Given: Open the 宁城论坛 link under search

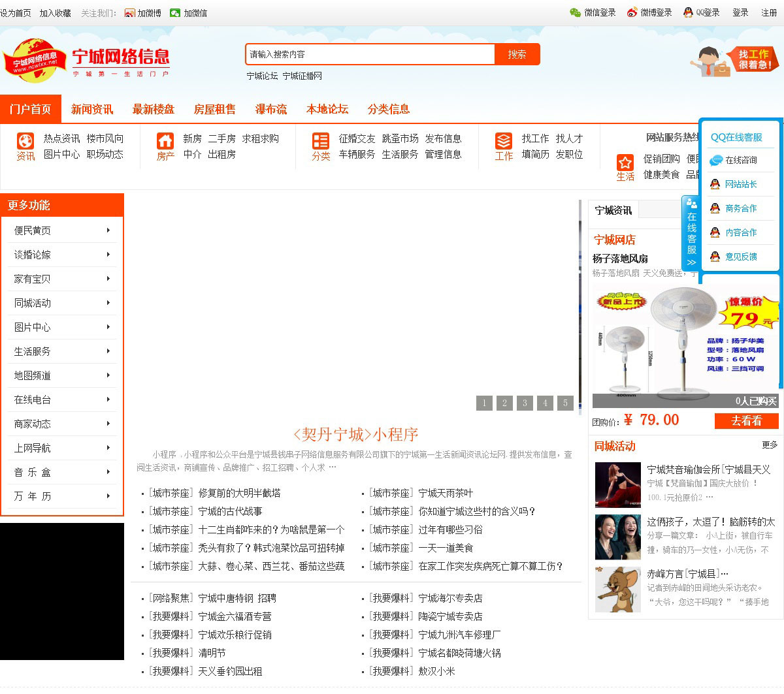Looking at the screenshot, I should pyautogui.click(x=262, y=76).
